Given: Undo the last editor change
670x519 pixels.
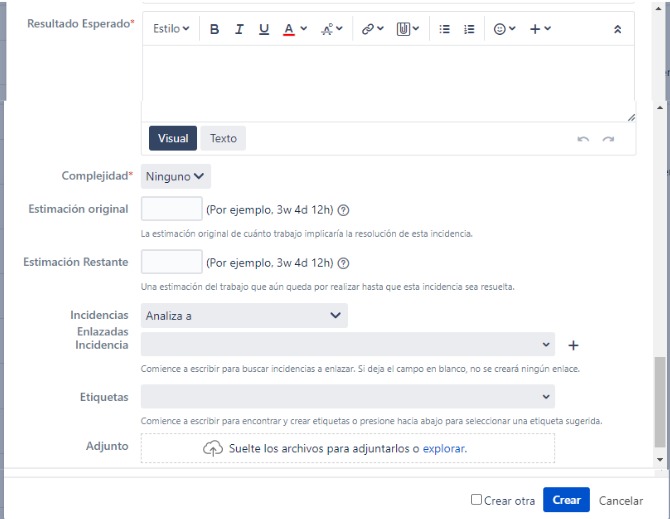Looking at the screenshot, I should coord(583,139).
